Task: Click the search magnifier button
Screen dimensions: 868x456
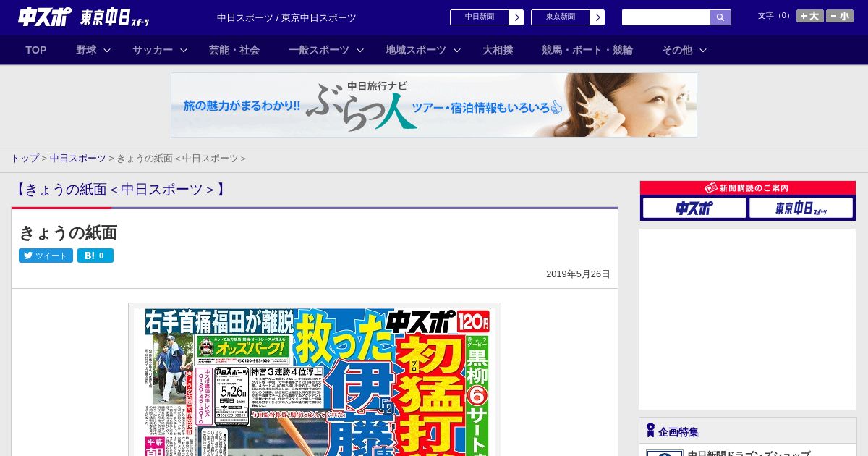Action: 720,17
